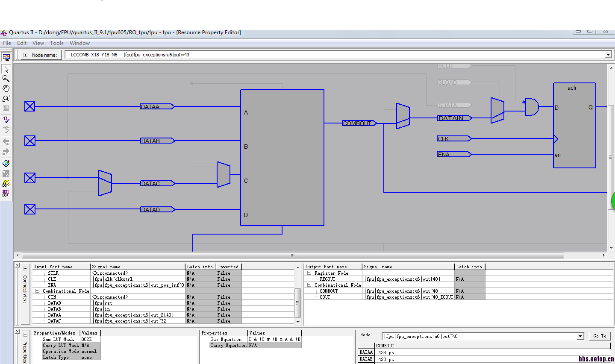The height and width of the screenshot is (364, 615).
Task: Collapse the Register Node output group
Action: pos(309,273)
